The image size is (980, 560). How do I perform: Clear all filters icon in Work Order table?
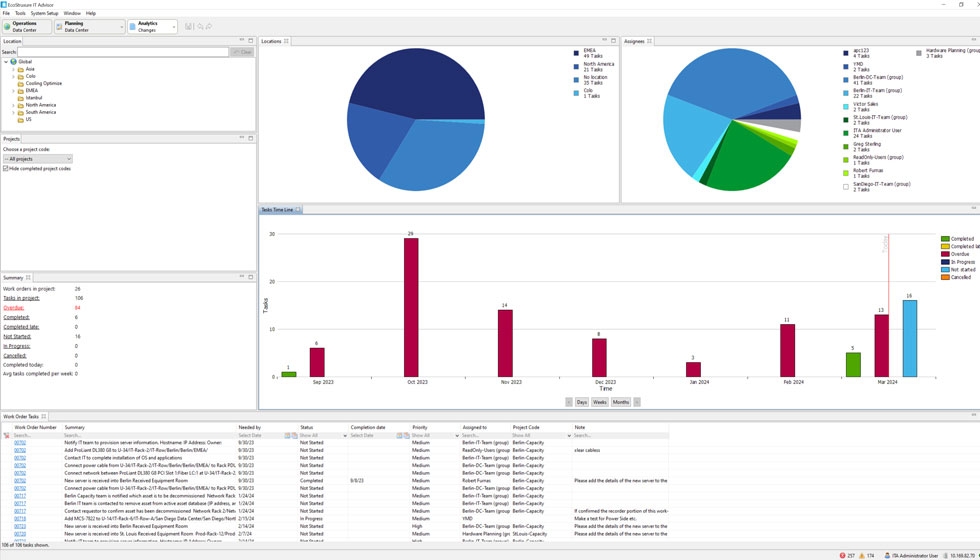(x=7, y=436)
